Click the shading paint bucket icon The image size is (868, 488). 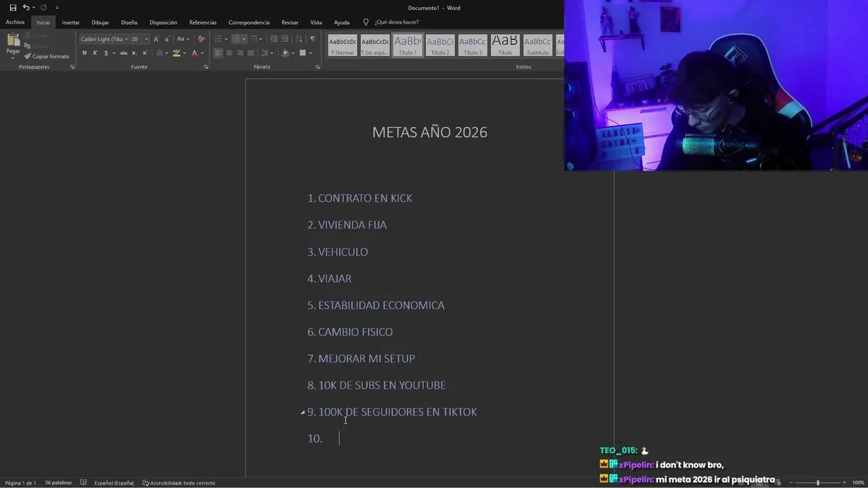(285, 53)
